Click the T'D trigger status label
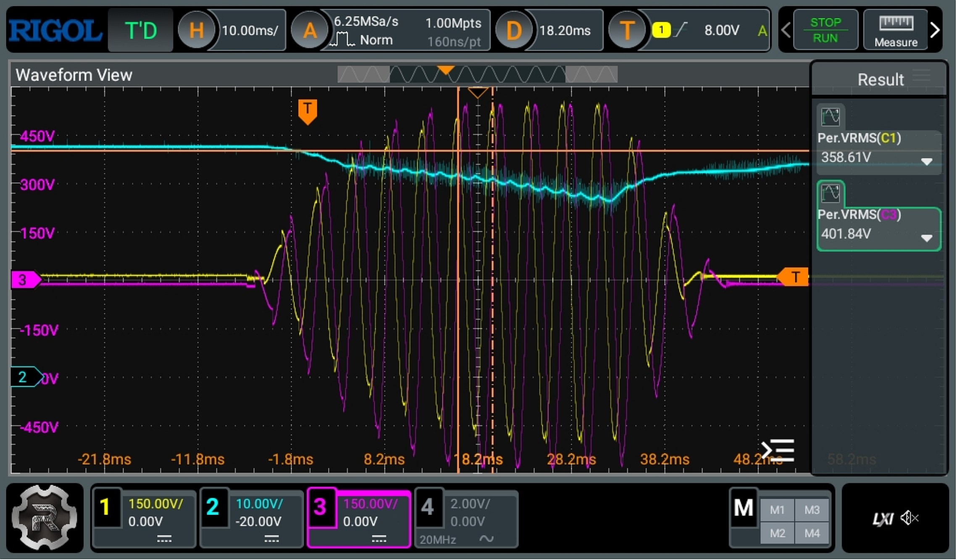This screenshot has height=560, width=957. point(141,30)
